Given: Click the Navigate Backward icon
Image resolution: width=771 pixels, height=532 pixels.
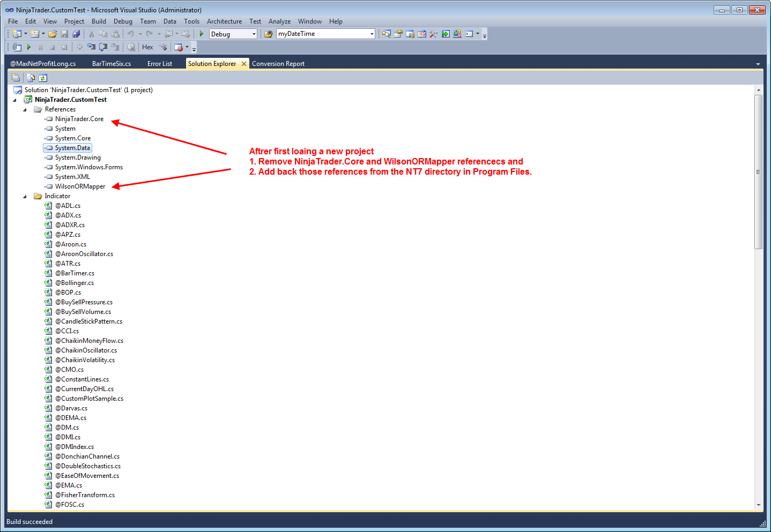Looking at the screenshot, I should 168,34.
